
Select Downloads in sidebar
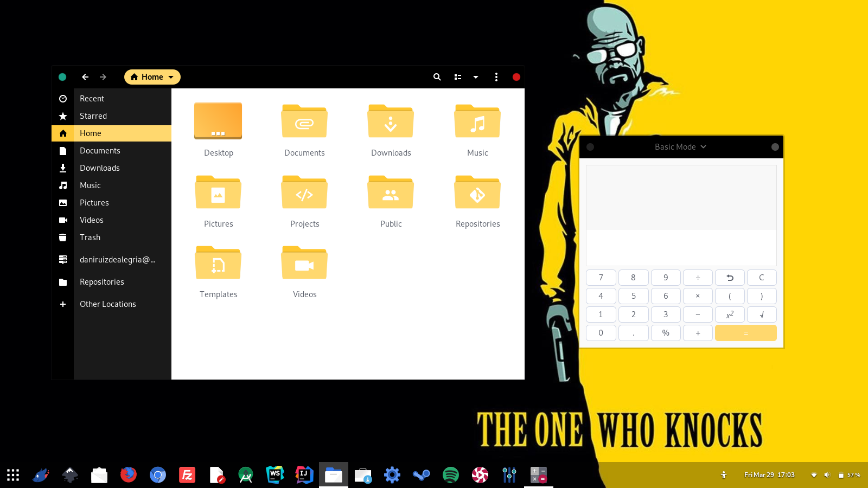point(112,168)
